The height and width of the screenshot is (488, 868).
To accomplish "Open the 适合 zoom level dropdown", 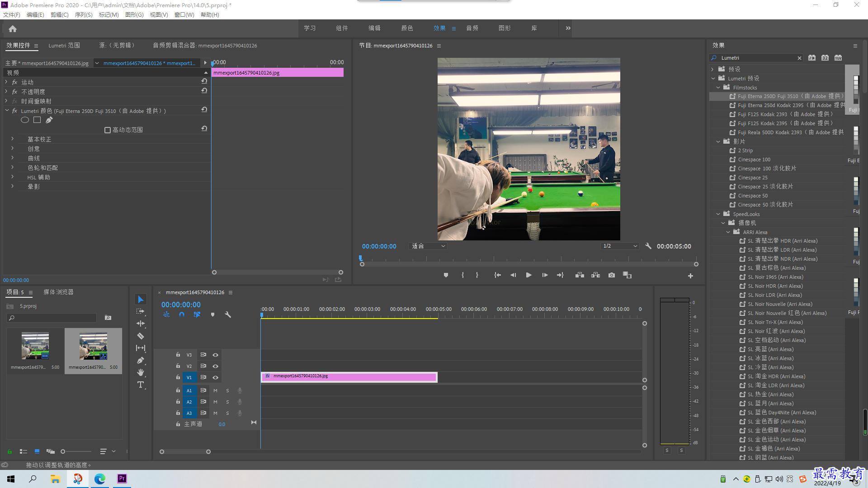I will (428, 246).
